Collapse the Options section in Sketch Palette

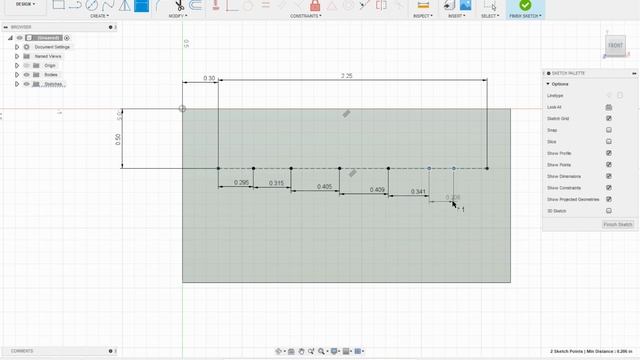(x=548, y=84)
